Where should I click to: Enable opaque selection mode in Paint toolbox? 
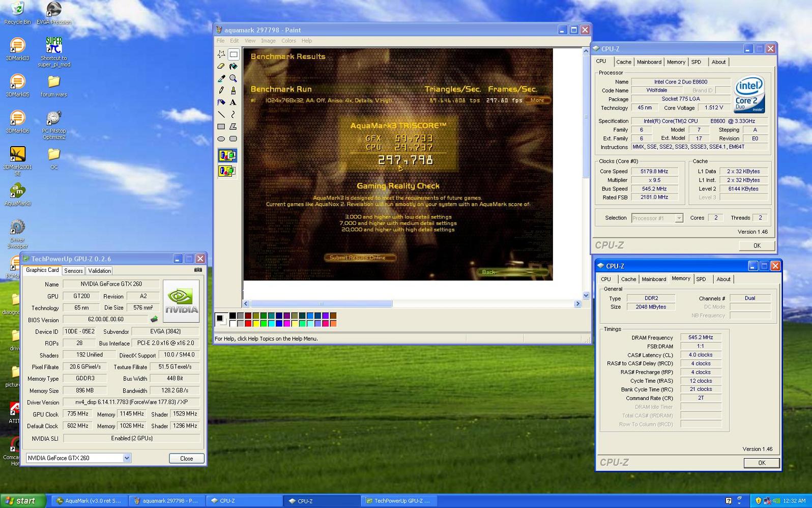227,156
